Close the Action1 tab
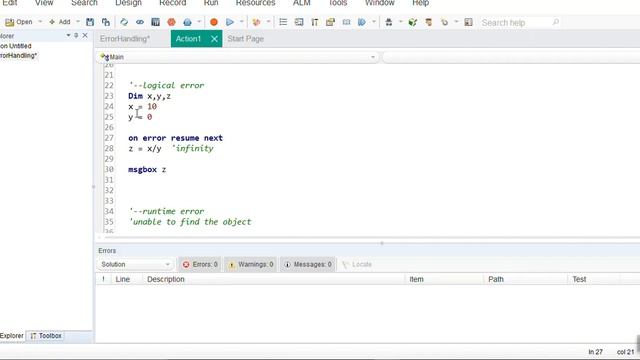Screen dimensions: 640x360 point(214,39)
